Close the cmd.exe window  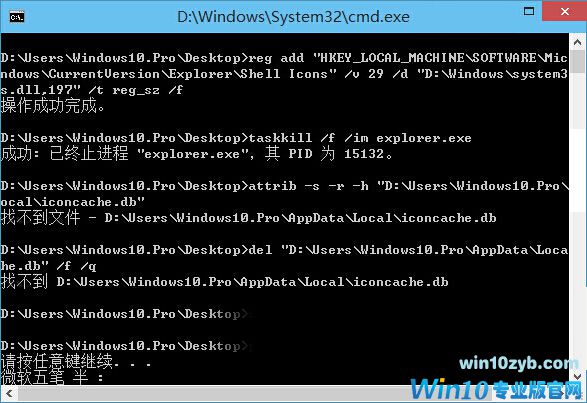(x=564, y=12)
